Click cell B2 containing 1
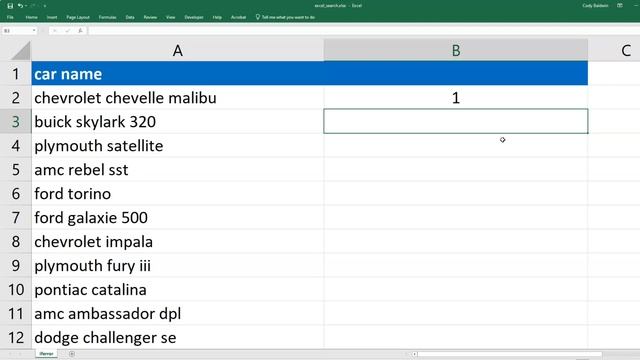 pyautogui.click(x=456, y=98)
